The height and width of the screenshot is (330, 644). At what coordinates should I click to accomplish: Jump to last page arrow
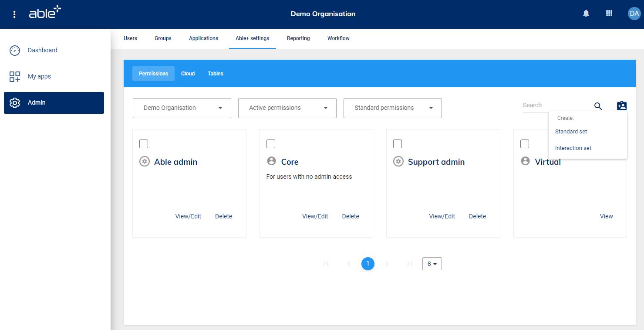point(409,264)
